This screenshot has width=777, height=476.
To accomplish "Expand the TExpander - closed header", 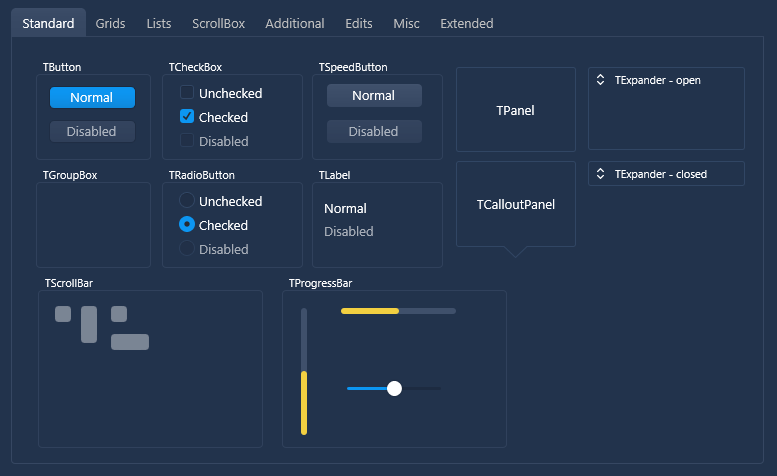I will [666, 174].
